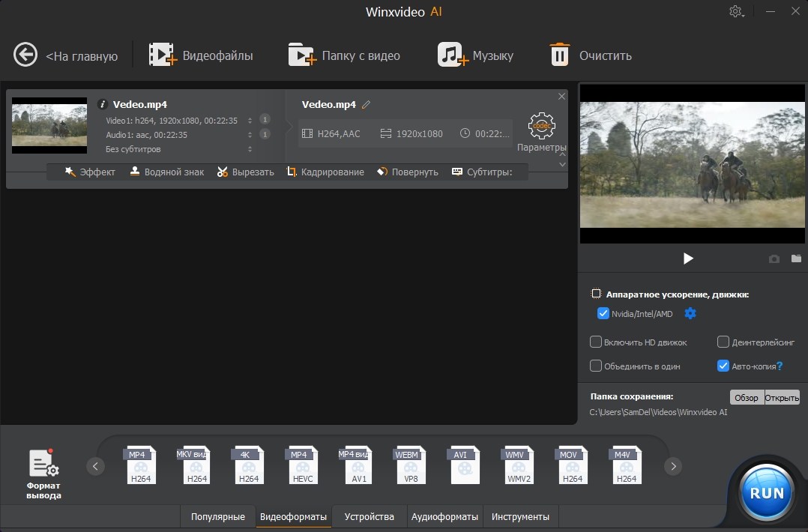Add music via Музыку icon
The image size is (808, 532).
pyautogui.click(x=450, y=55)
